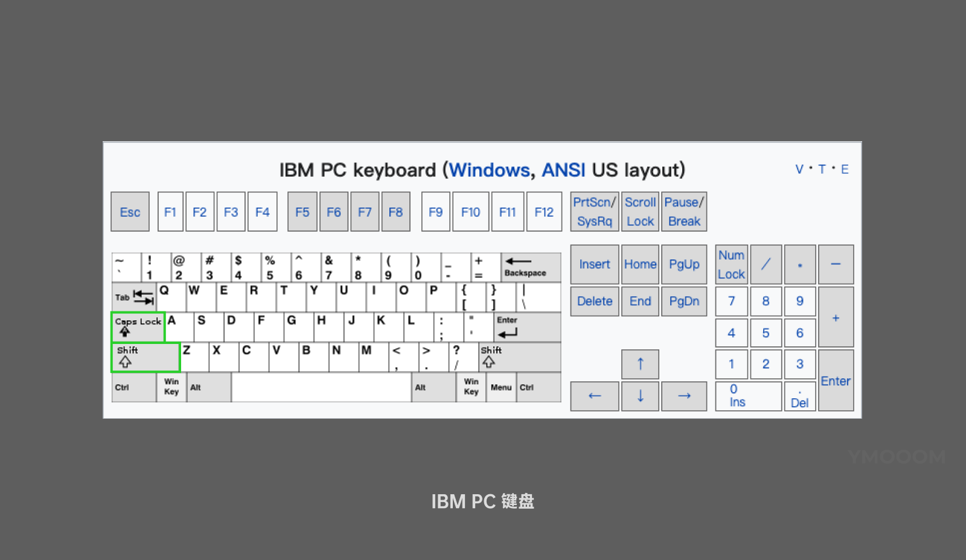The image size is (966, 560).
Task: Click the question mark and slash key
Action: coord(464,357)
